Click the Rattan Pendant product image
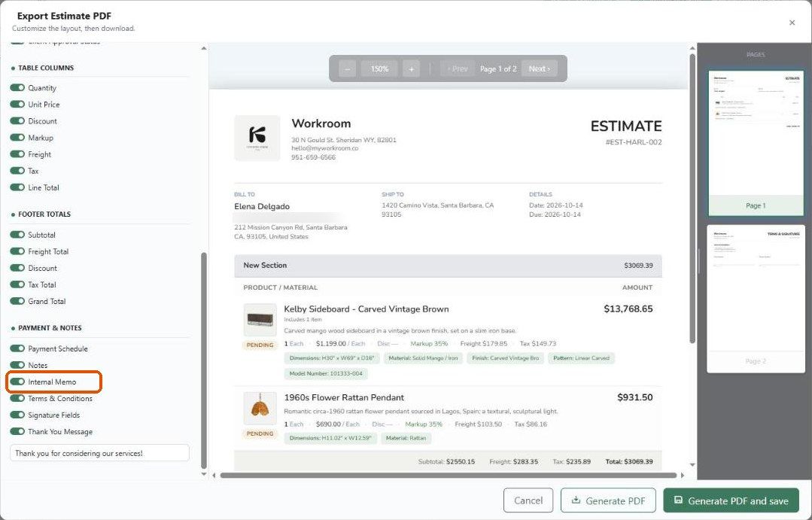This screenshot has width=812, height=520. (x=260, y=408)
